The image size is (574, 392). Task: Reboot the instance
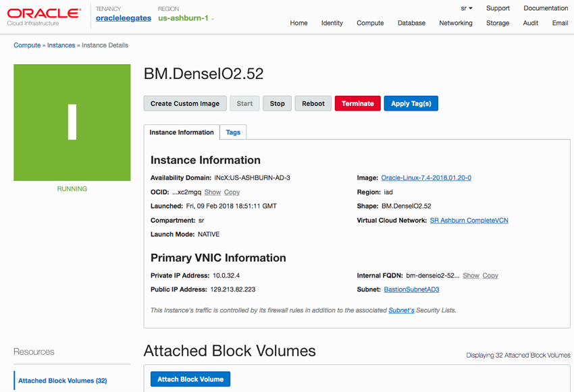[x=313, y=103]
